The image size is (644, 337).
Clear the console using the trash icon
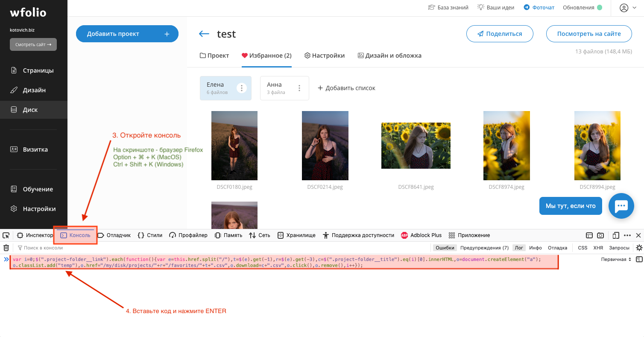[6, 248]
